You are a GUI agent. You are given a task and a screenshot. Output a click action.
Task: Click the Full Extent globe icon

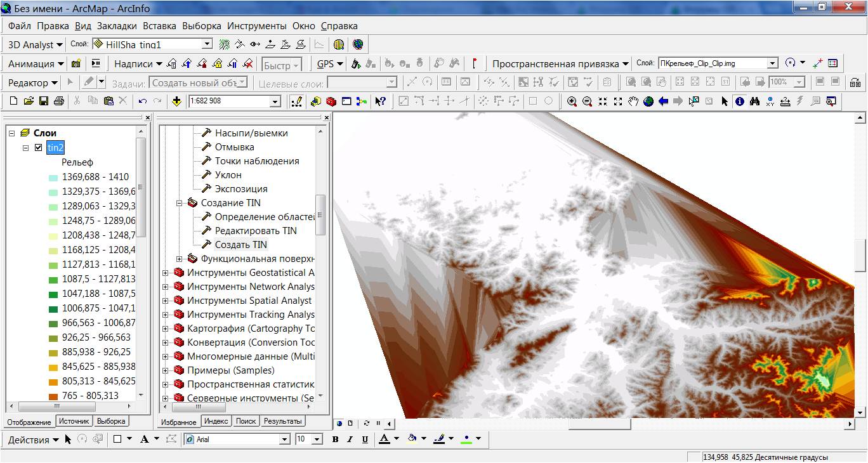648,101
